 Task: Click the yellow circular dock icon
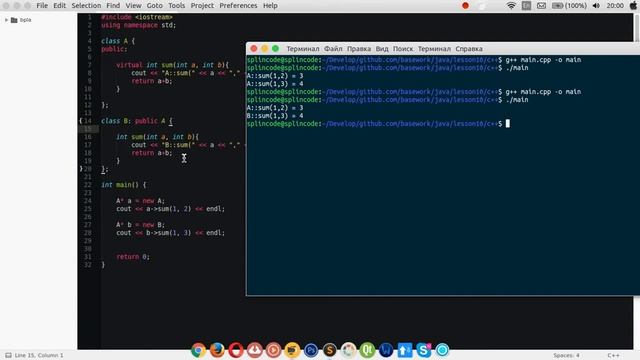[292, 350]
